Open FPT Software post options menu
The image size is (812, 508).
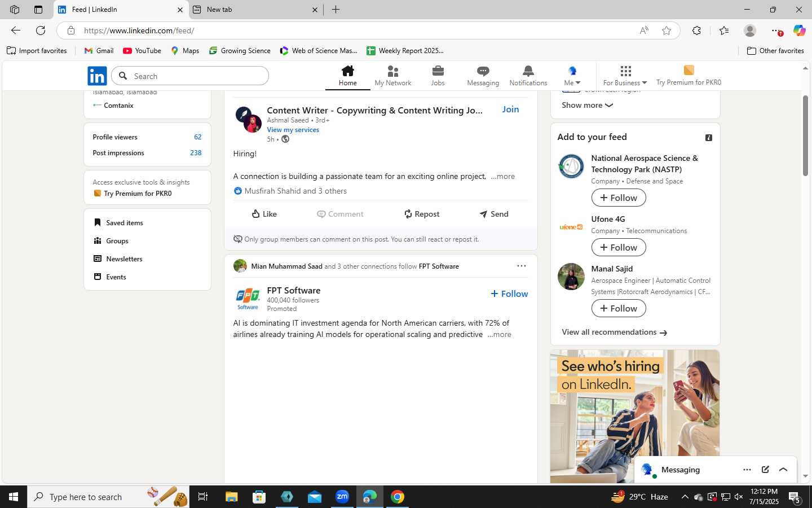pyautogui.click(x=521, y=266)
